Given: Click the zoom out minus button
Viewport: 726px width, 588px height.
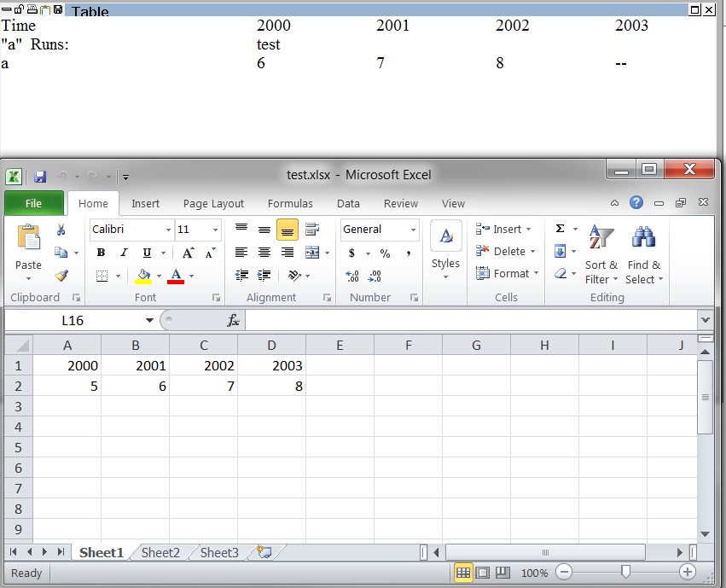Looking at the screenshot, I should click(x=564, y=573).
